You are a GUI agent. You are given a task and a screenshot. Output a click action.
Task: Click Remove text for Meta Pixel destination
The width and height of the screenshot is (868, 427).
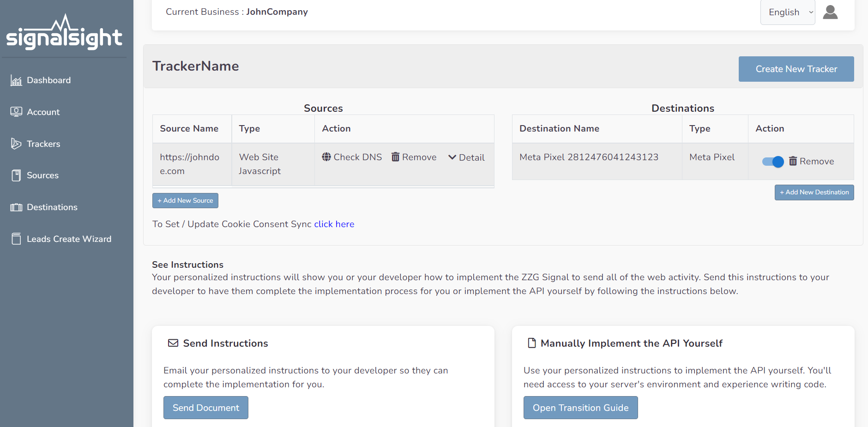pos(817,161)
